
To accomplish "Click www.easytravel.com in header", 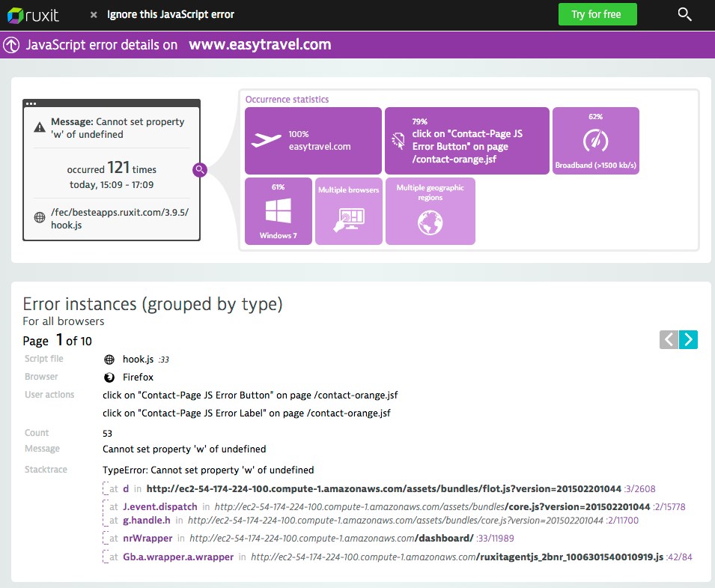I will [x=260, y=45].
